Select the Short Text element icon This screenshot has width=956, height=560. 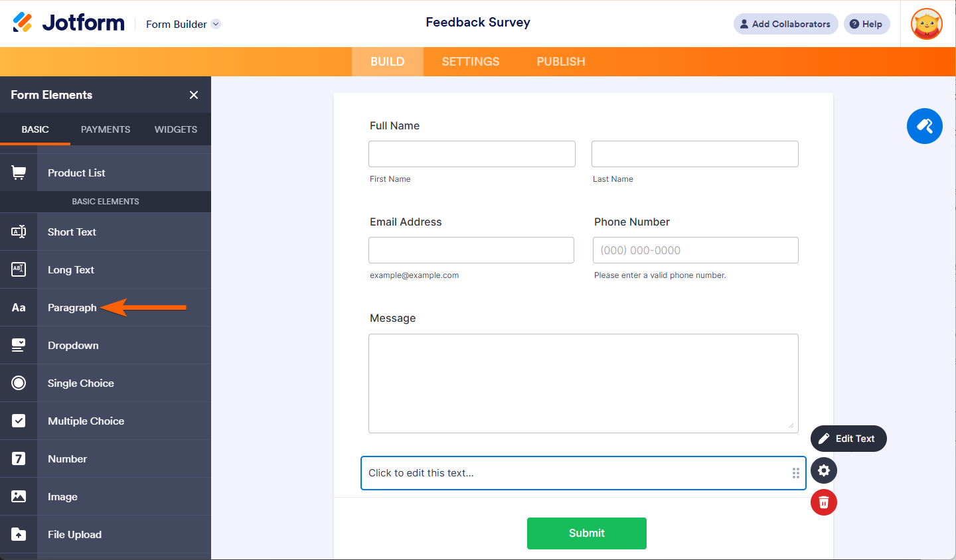click(19, 232)
